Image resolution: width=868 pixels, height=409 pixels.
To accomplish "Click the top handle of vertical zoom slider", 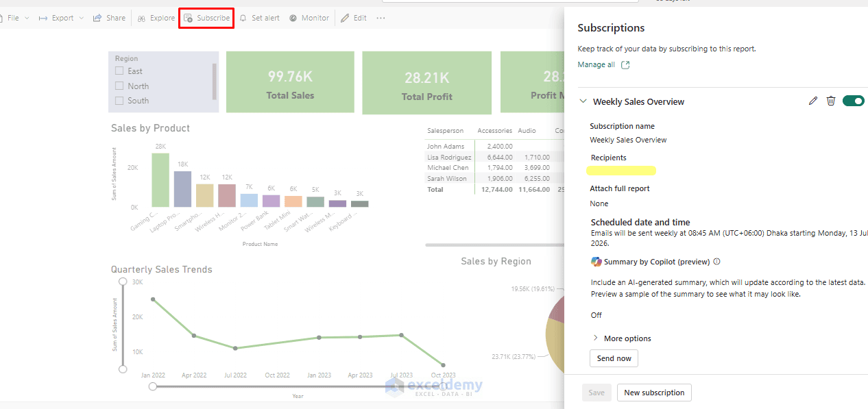I will (123, 281).
